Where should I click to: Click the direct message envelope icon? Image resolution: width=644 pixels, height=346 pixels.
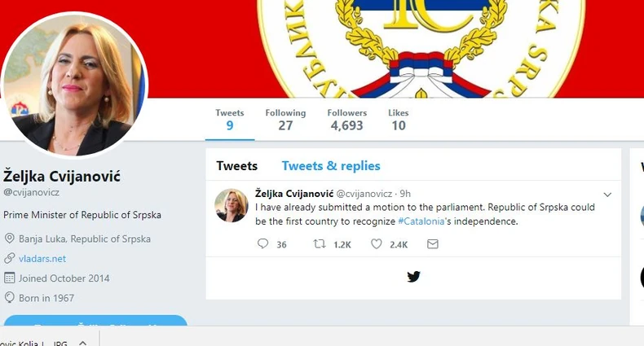pos(433,243)
